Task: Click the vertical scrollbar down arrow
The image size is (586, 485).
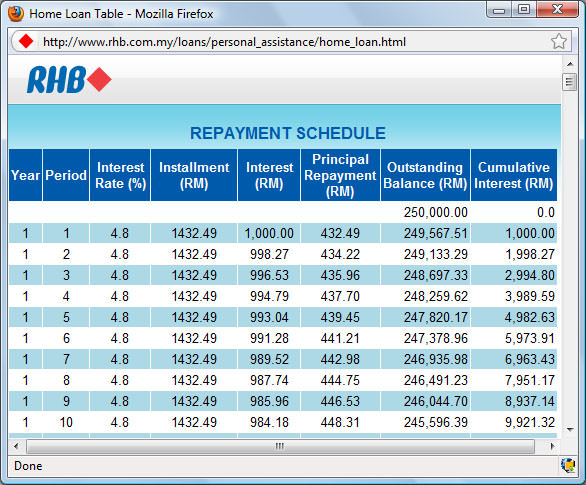Action: [x=570, y=430]
